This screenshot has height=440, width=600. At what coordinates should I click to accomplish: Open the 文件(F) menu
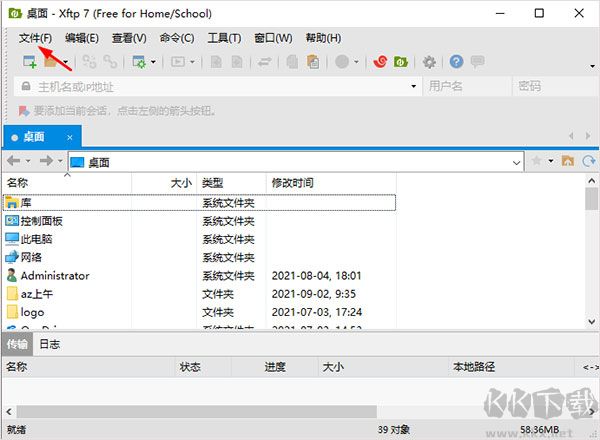click(x=35, y=38)
